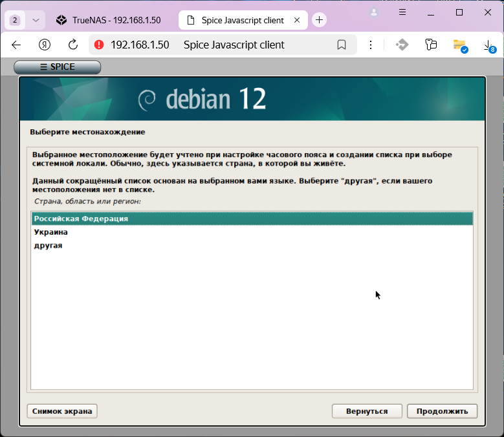Close the Spice Javascript client tab
The height and width of the screenshot is (437, 504).
tap(297, 20)
